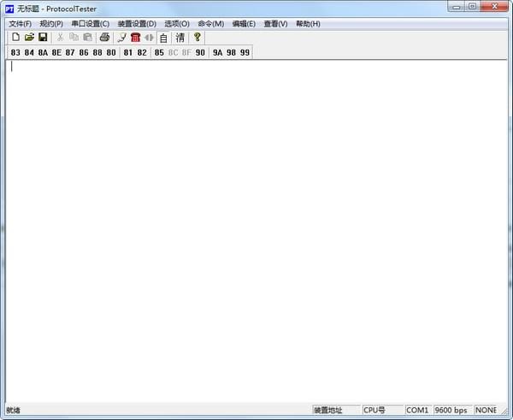Send command 86 from the toolbar
The image size is (513, 420).
pos(84,52)
